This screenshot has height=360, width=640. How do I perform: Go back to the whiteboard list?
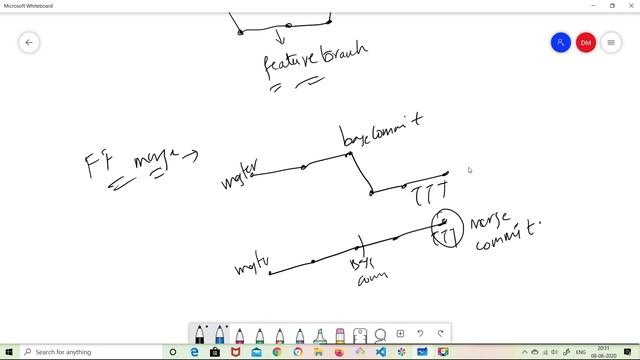[29, 42]
